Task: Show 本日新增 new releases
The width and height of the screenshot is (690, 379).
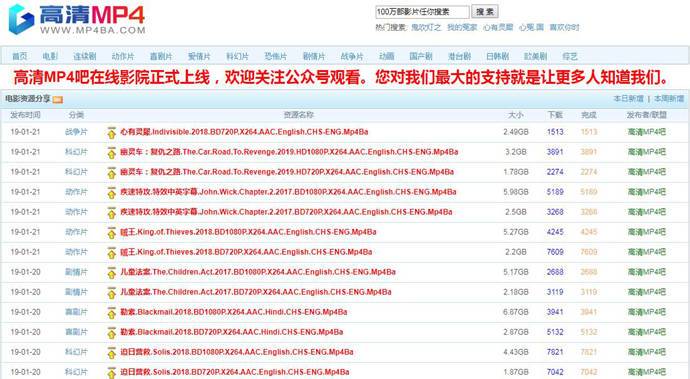Action: coord(628,99)
